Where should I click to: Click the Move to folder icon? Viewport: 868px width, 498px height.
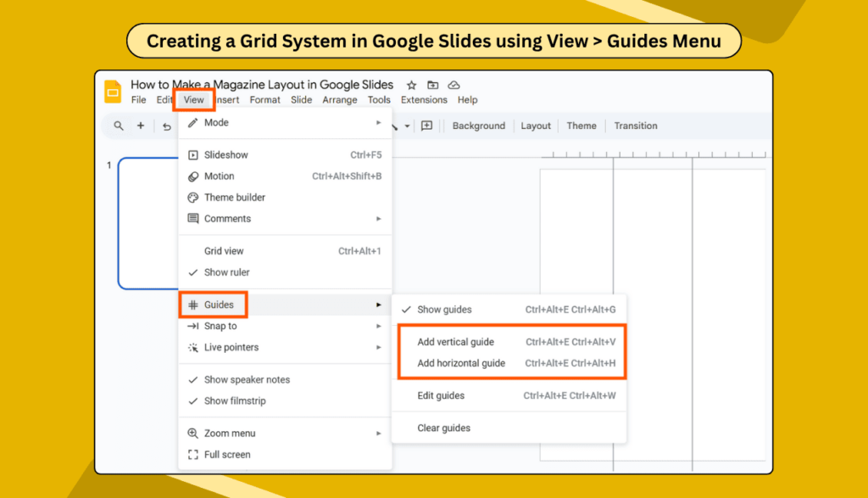click(x=432, y=85)
